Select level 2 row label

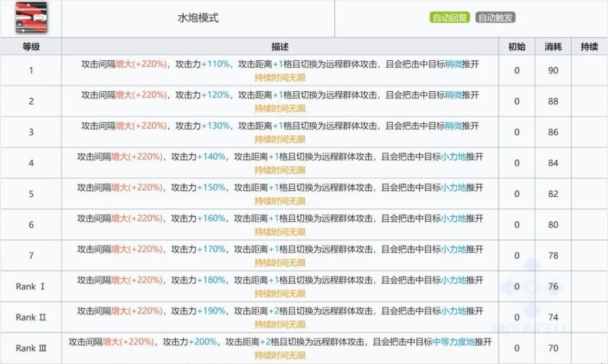point(31,101)
